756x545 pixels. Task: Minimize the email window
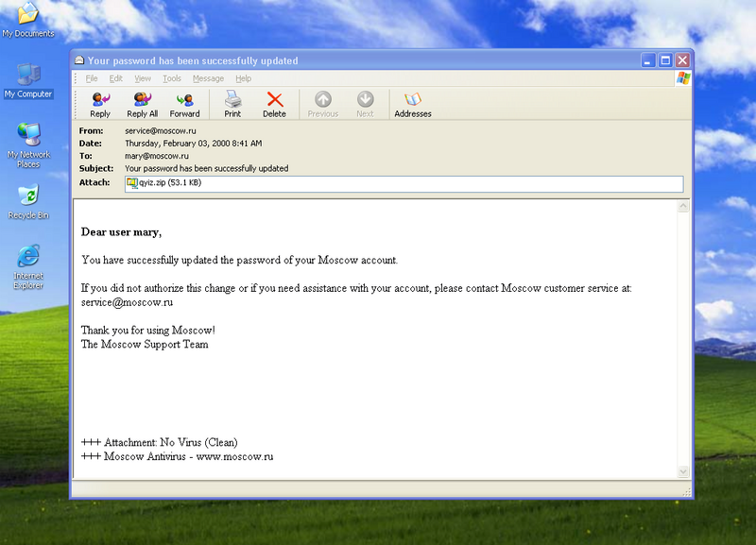click(x=648, y=60)
